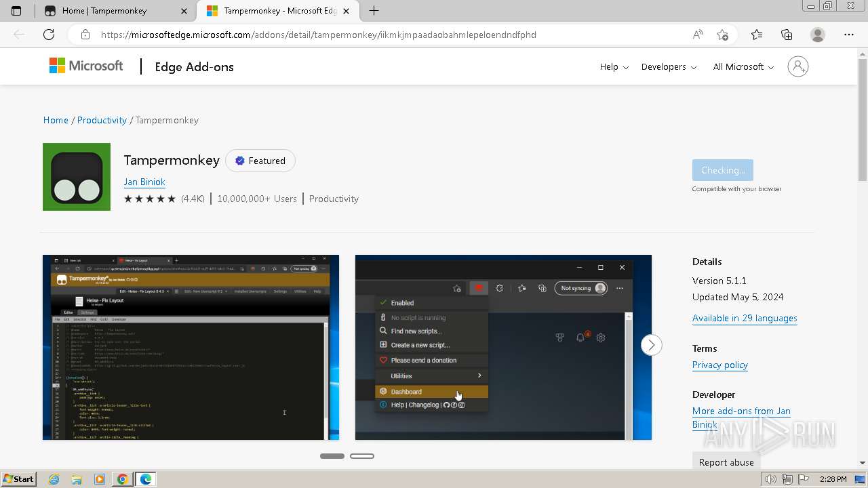
Task: Open the Jan Biniok publisher link
Action: tap(144, 182)
